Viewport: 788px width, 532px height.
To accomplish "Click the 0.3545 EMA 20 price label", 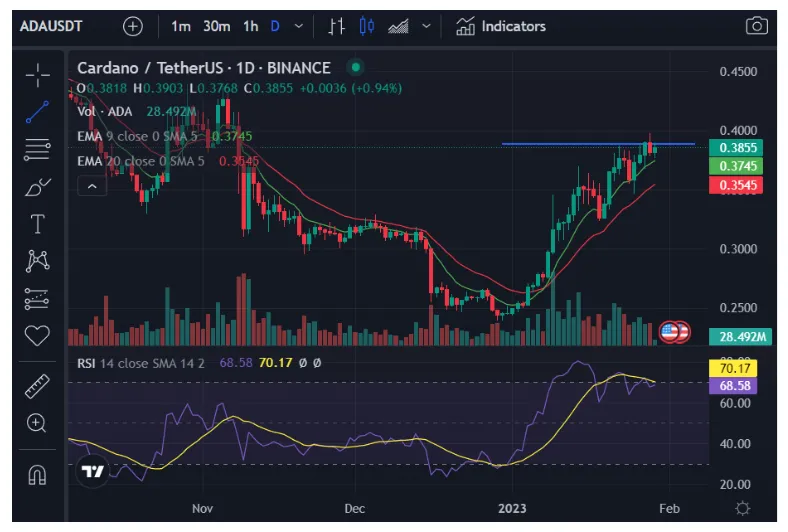I will click(x=736, y=185).
